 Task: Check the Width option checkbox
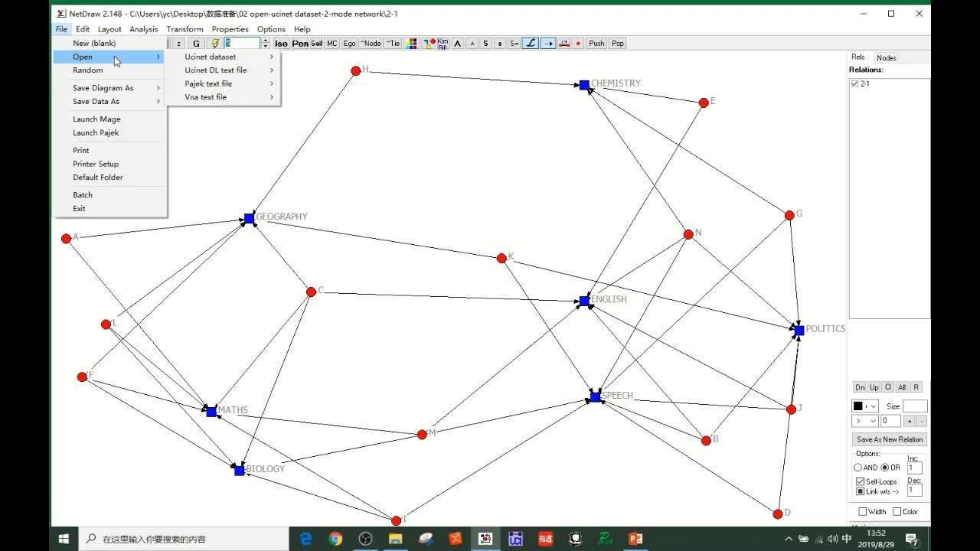coord(862,511)
